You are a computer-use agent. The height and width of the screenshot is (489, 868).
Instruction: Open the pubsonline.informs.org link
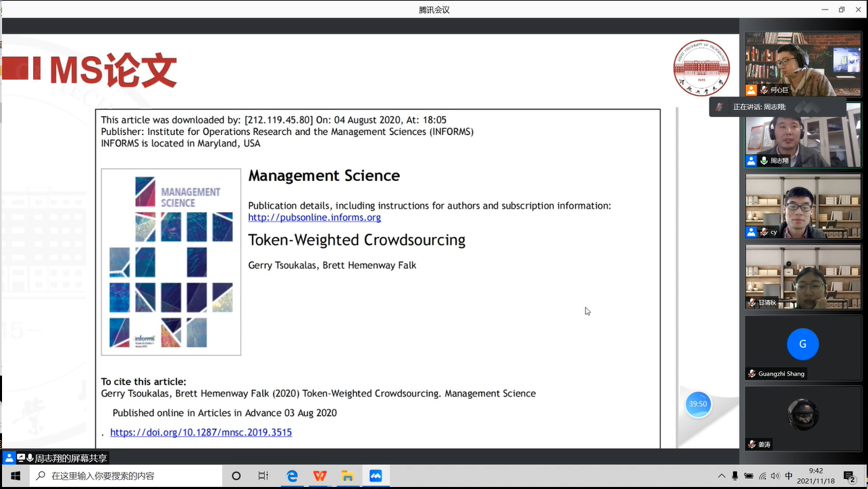pyautogui.click(x=314, y=217)
